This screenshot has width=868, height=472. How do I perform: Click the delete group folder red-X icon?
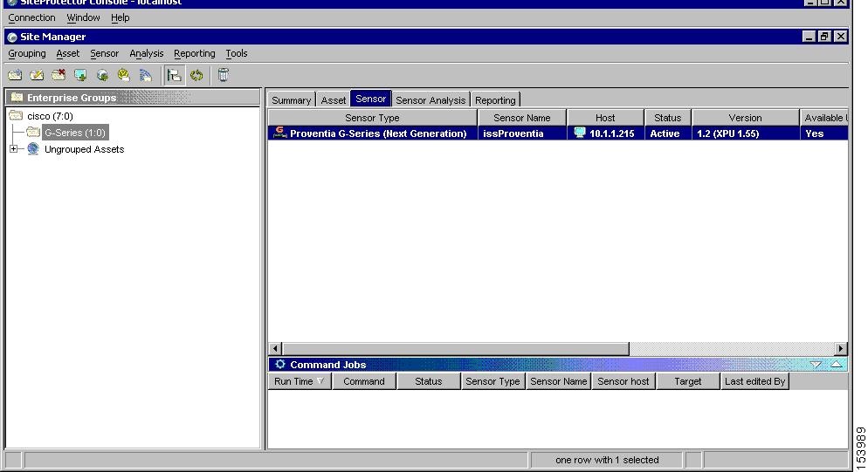click(x=59, y=75)
